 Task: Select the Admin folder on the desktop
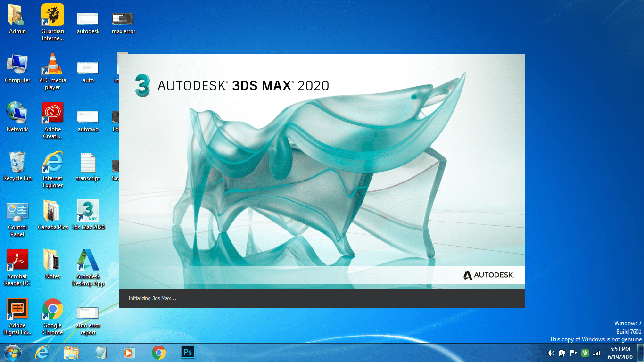pos(17,19)
